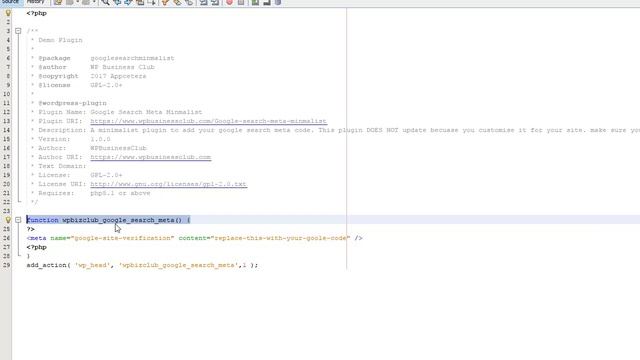Image resolution: width=640 pixels, height=360 pixels.
Task: Click the 'Author: WPBusinessClub' line
Action: (92, 148)
